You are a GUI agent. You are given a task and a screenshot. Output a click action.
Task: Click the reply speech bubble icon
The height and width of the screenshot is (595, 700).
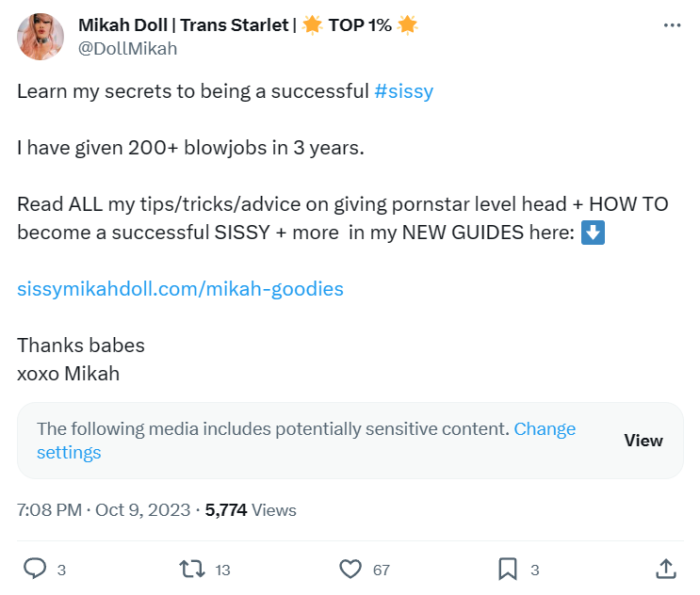tap(35, 569)
